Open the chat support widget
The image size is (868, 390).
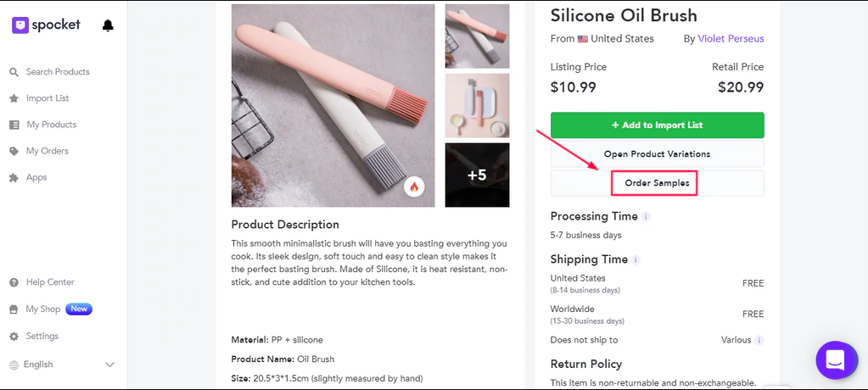pos(836,360)
